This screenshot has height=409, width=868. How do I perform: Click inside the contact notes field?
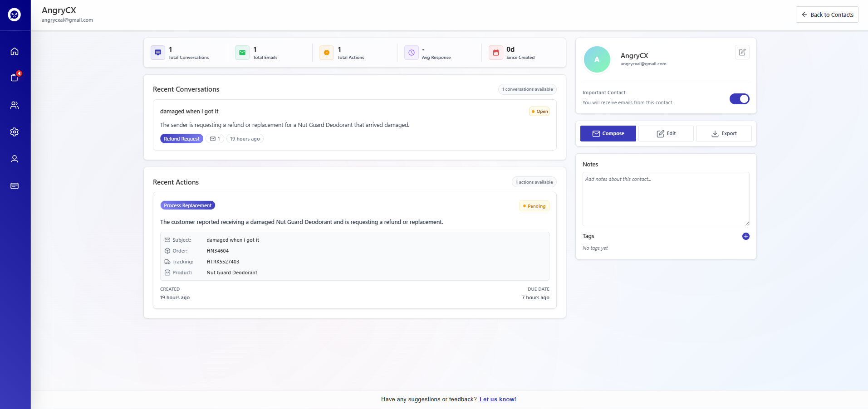pyautogui.click(x=665, y=199)
